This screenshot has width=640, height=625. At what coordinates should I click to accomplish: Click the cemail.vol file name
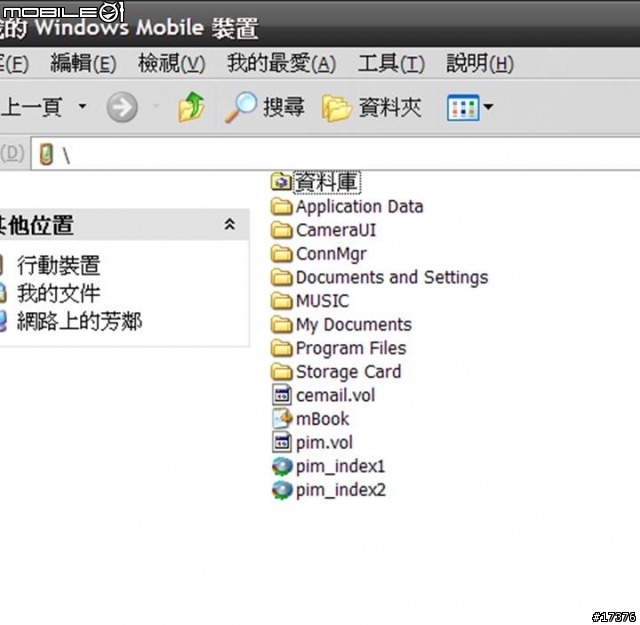(336, 395)
